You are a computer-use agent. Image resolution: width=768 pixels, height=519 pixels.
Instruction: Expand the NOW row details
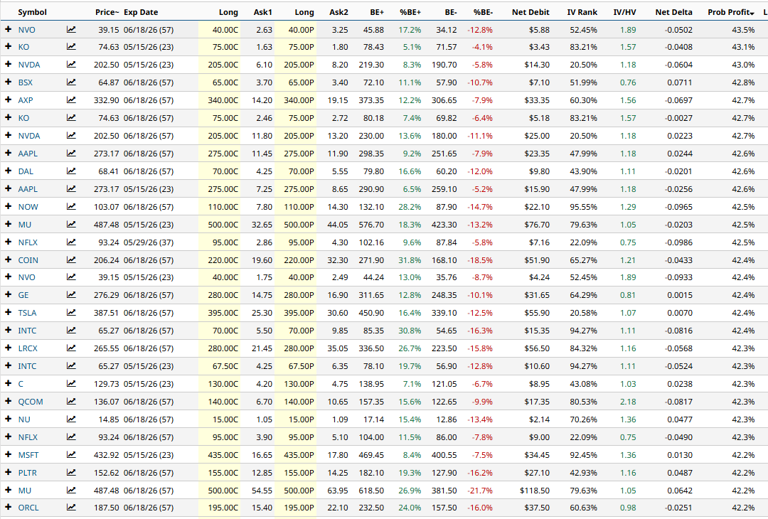pos(8,206)
